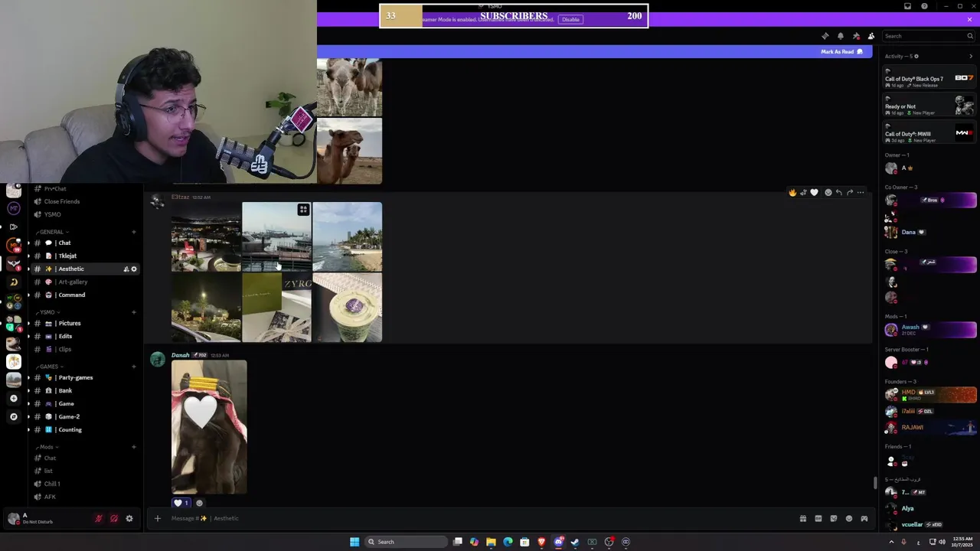Image resolution: width=980 pixels, height=551 pixels.
Task: Create channel in GENERAL category
Action: [x=134, y=232]
